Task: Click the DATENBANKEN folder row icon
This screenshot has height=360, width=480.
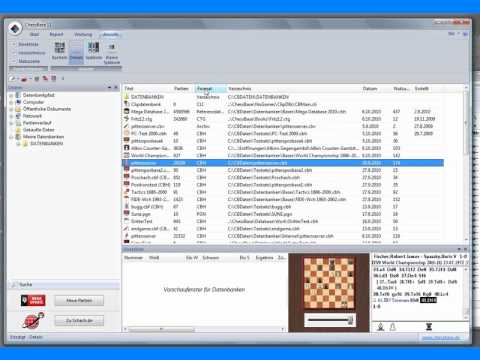Action: tap(127, 97)
